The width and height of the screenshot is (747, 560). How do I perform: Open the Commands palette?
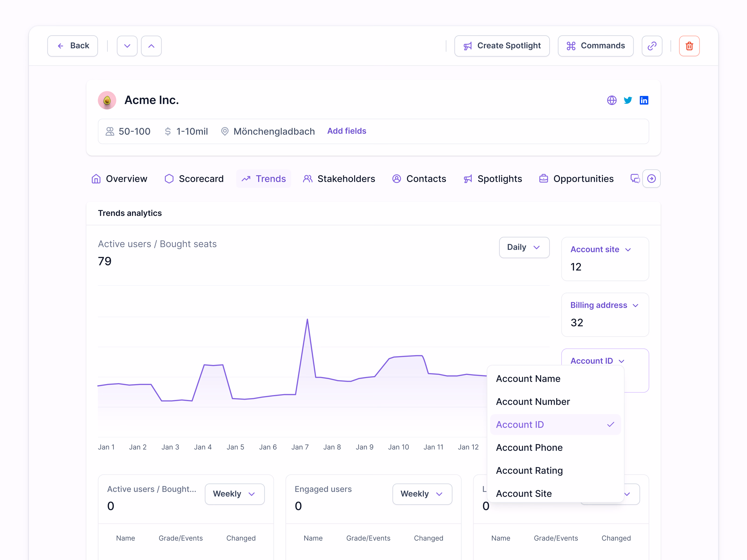pos(595,46)
